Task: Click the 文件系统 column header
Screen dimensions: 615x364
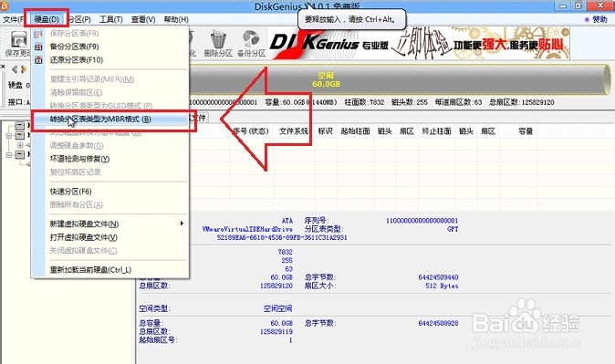Action: pyautogui.click(x=294, y=131)
